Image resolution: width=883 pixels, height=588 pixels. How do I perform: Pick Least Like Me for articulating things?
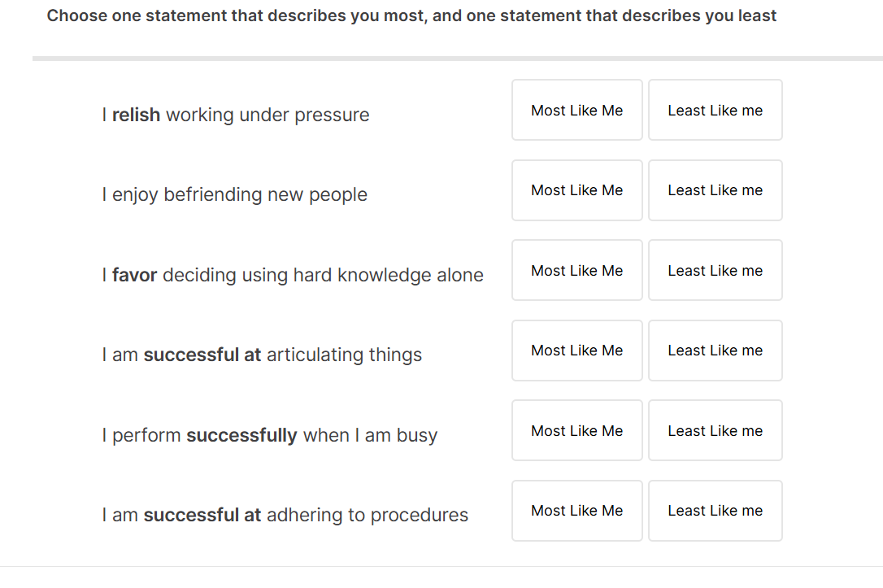(715, 351)
